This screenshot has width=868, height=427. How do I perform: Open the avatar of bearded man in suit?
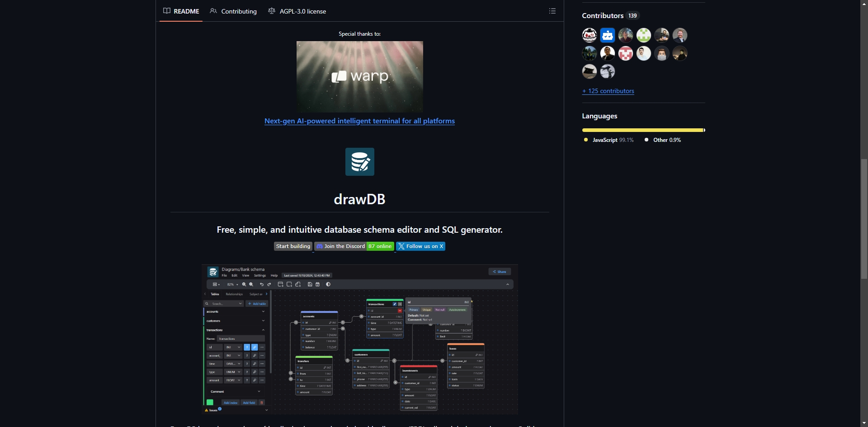coord(680,35)
